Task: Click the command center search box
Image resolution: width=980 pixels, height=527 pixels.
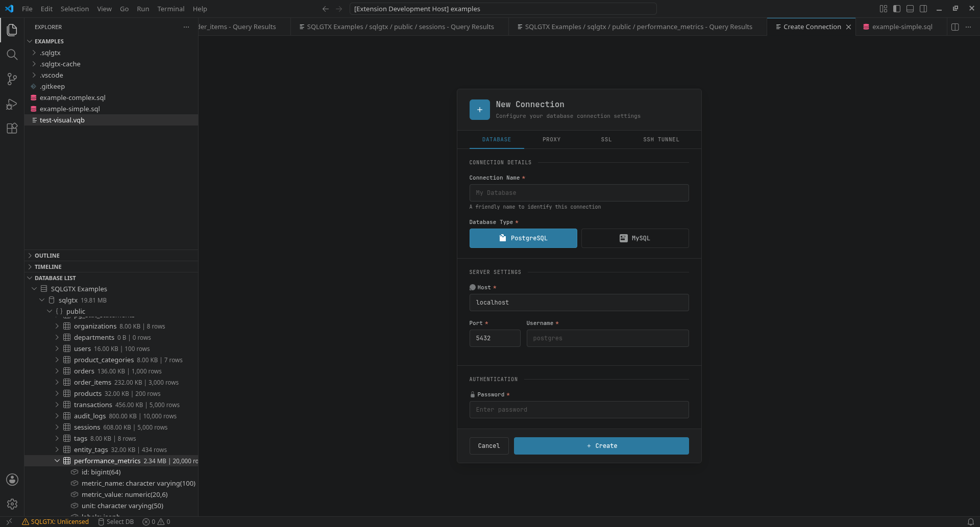Action: coord(503,9)
